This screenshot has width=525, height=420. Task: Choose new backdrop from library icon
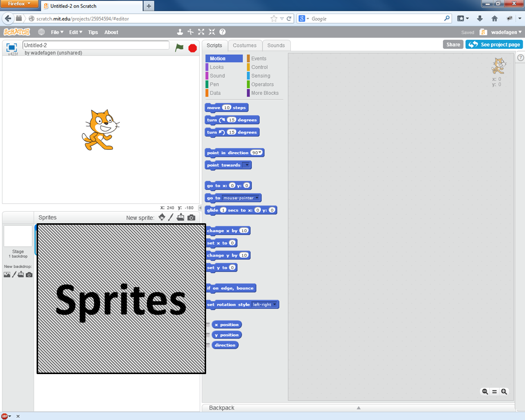7,275
